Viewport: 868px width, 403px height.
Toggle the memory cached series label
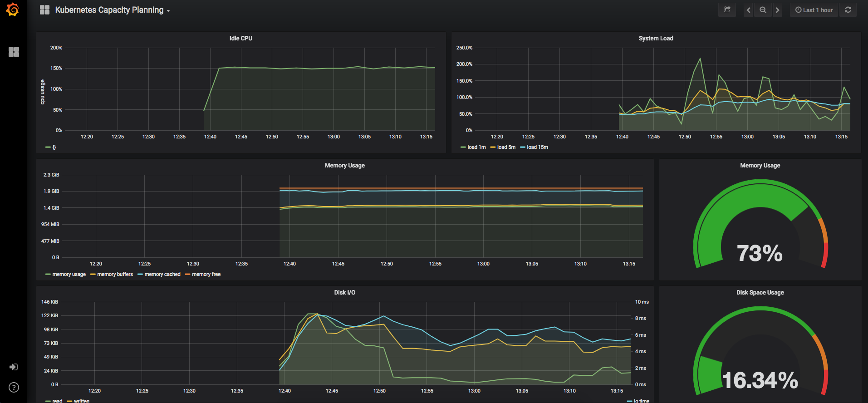[162, 274]
